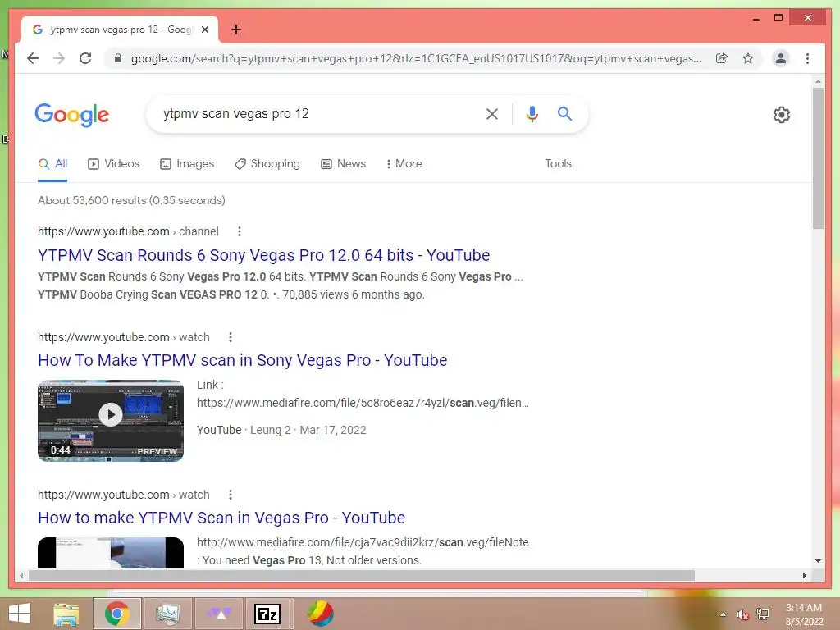Viewport: 840px width, 630px height.
Task: Switch to the News results tab
Action: coord(344,164)
